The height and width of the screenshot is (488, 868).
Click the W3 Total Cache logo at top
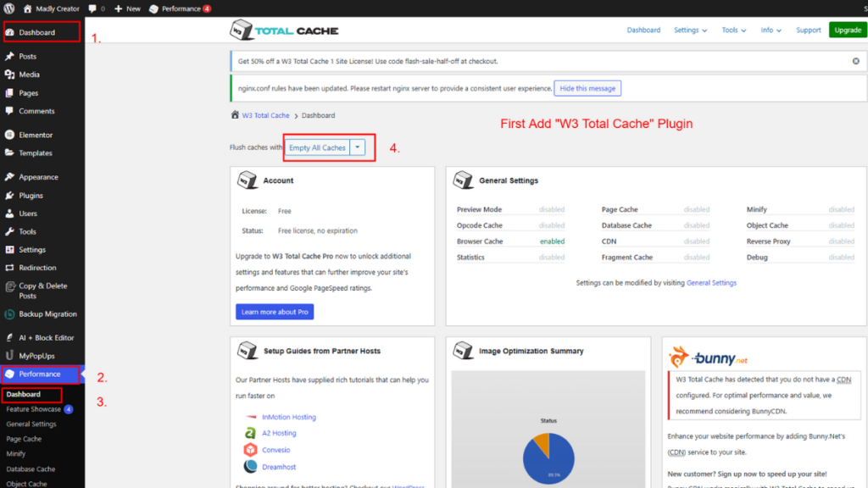click(x=284, y=29)
